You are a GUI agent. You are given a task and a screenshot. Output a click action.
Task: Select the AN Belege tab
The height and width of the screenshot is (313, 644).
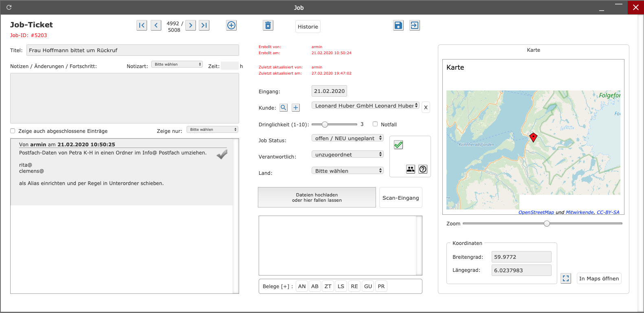pyautogui.click(x=302, y=286)
